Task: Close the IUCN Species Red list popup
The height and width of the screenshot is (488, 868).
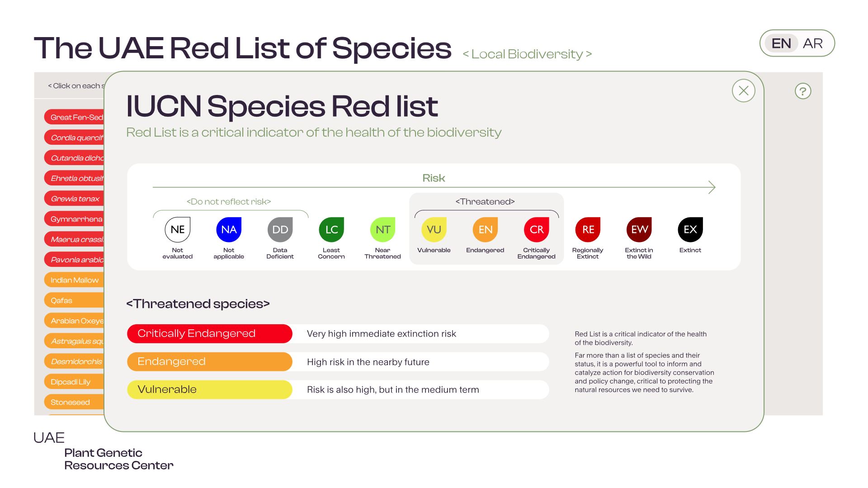Action: tap(743, 91)
